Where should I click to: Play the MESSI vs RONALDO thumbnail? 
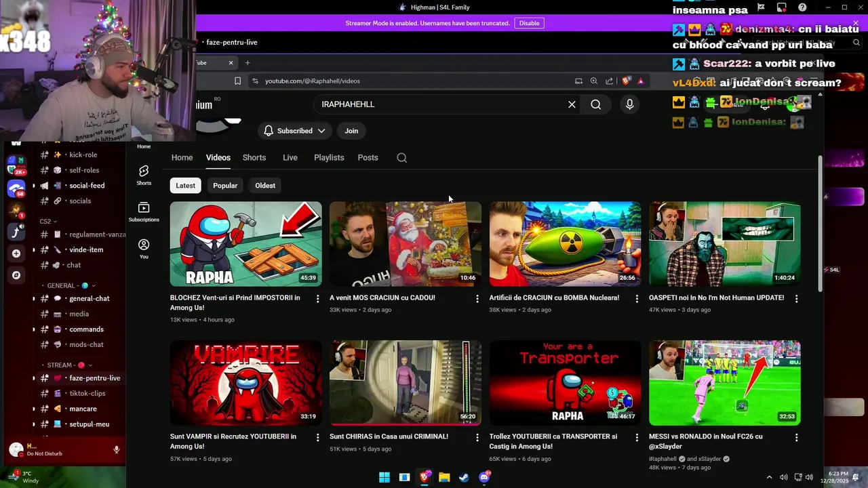pyautogui.click(x=725, y=383)
